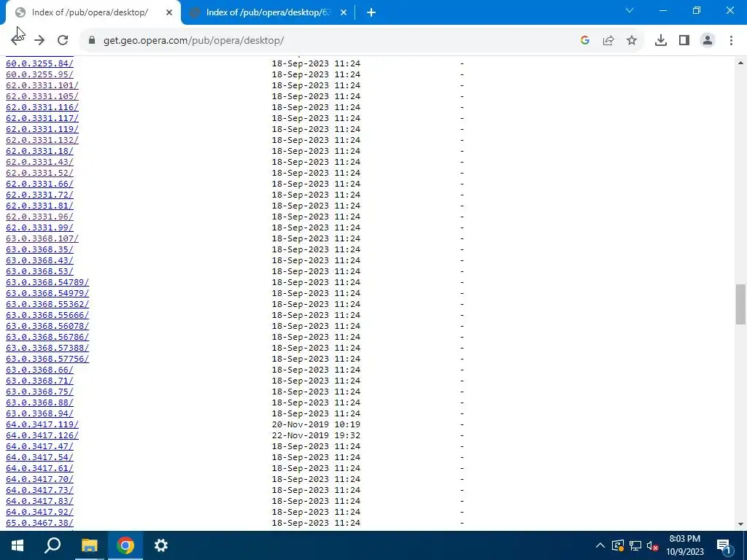747x560 pixels.
Task: Click the muted volume tray icon
Action: point(653,545)
